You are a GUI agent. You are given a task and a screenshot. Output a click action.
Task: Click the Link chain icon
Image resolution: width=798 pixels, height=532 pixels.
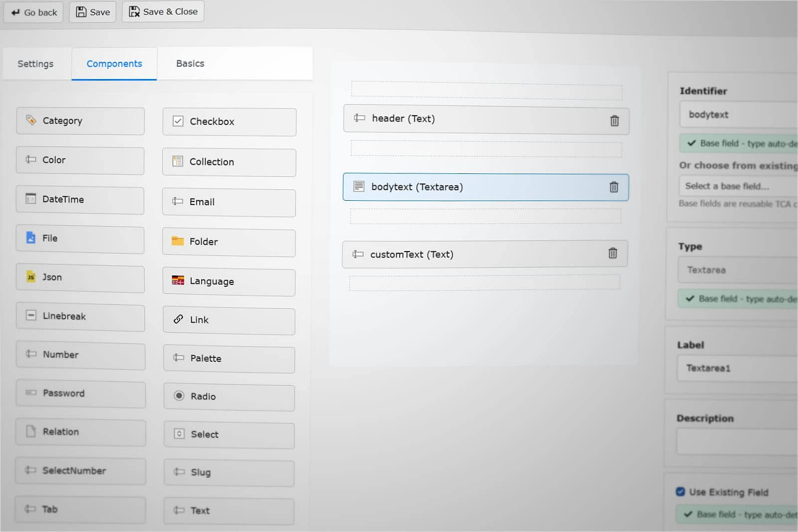point(178,319)
